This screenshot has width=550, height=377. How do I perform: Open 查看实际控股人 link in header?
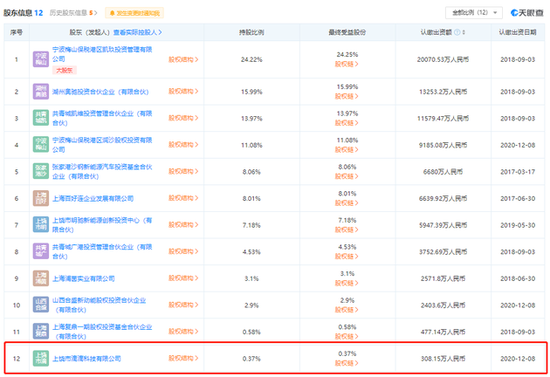(138, 32)
